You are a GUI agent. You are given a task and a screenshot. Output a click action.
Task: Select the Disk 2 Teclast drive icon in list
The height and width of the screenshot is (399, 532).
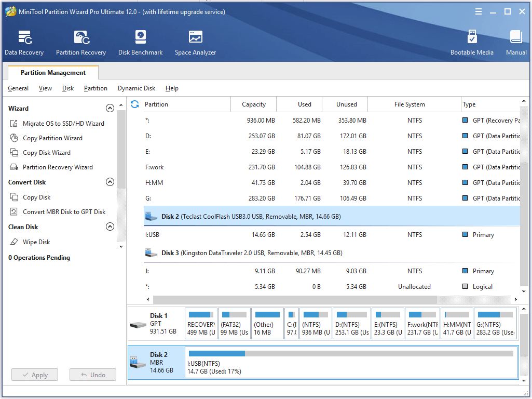pyautogui.click(x=151, y=216)
